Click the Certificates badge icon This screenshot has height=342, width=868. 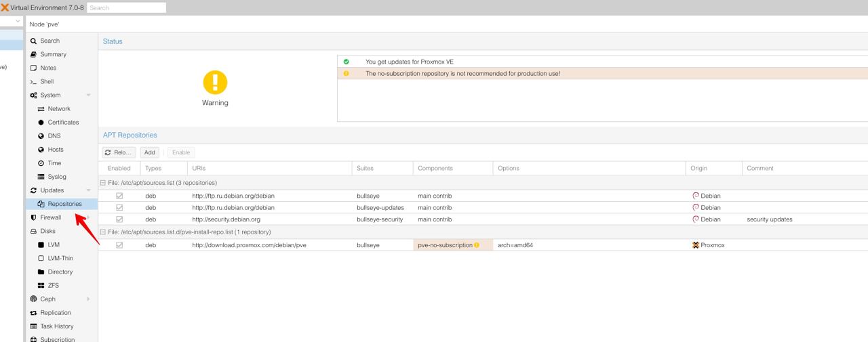(41, 123)
